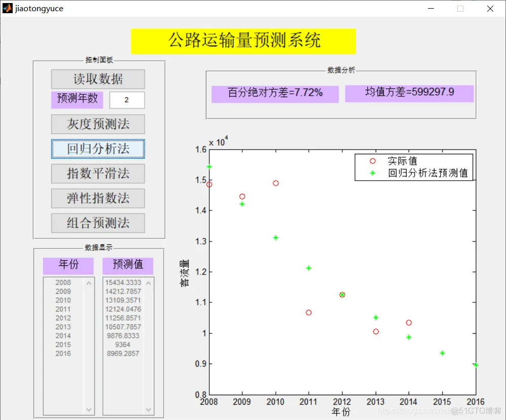
Task: Click the jiaotongyuce application icon in the title bar
Action: pyautogui.click(x=7, y=8)
